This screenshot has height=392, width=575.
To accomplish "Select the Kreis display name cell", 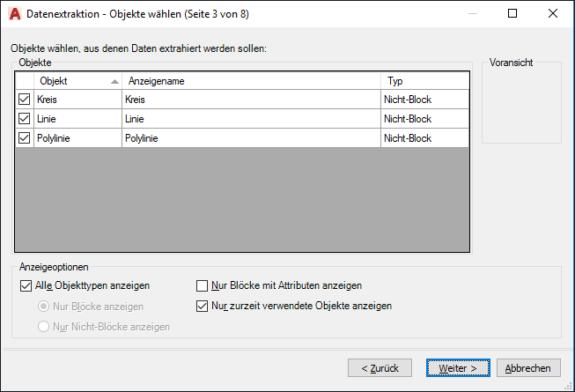I will (251, 100).
